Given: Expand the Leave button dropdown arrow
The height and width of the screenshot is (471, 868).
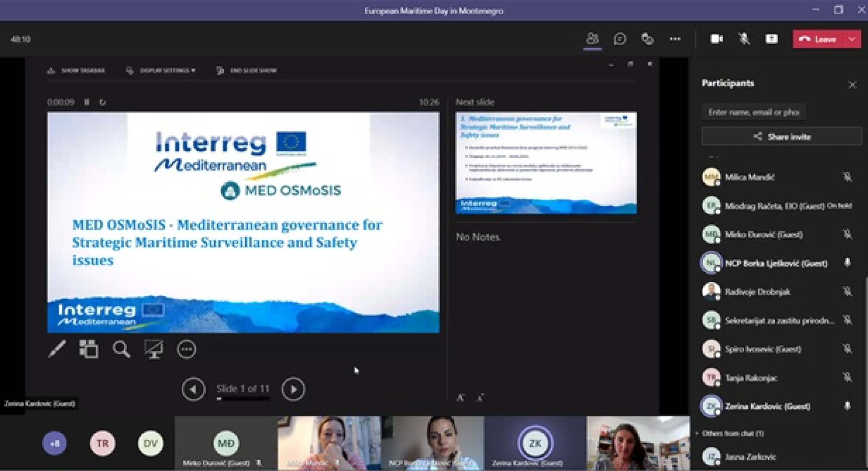Looking at the screenshot, I should tap(852, 39).
